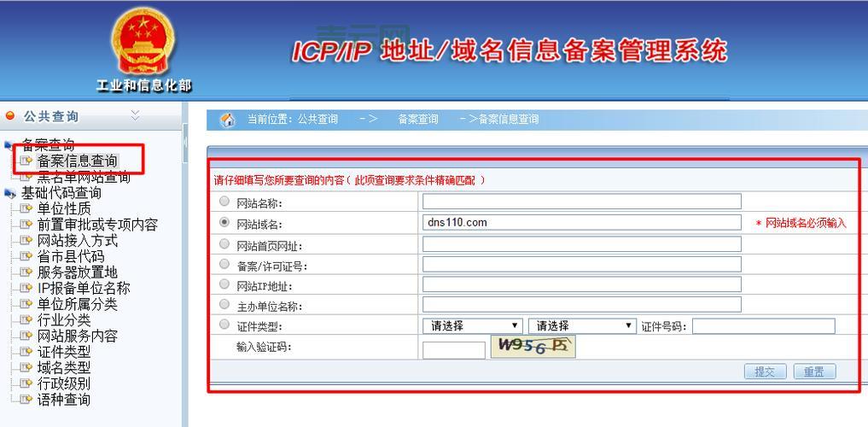Click icon next to 单位性质
The width and height of the screenshot is (868, 427).
[26, 208]
